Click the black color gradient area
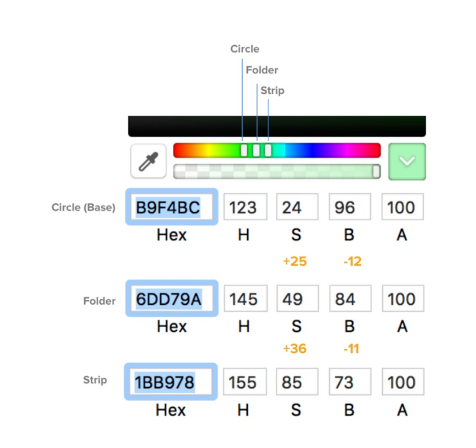 click(277, 126)
